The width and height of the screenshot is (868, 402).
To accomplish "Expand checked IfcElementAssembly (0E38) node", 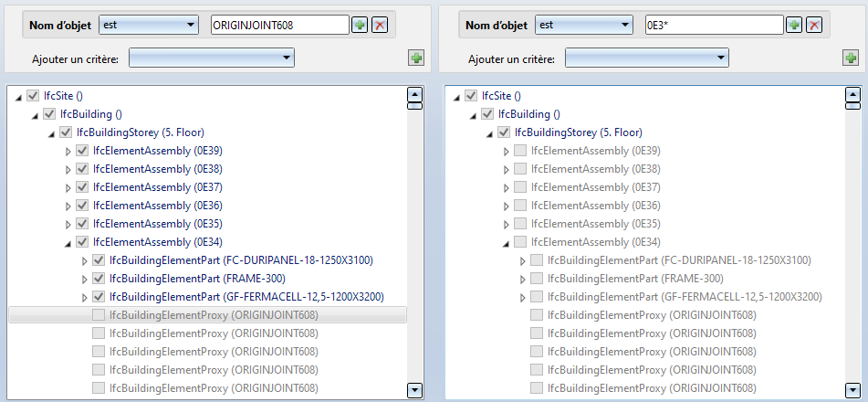I will point(68,169).
